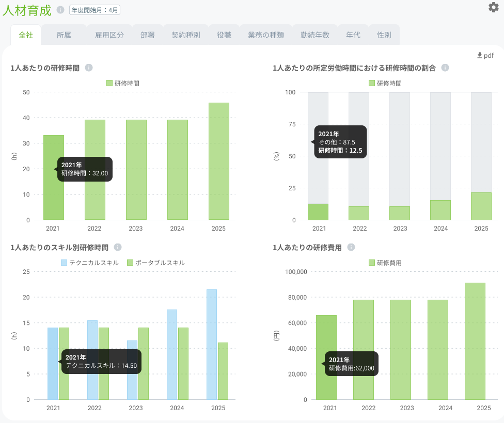This screenshot has width=504, height=423.
Task: Toggle 研修時間 legend in 1人あたりの研修時間 chart
Action: [123, 83]
